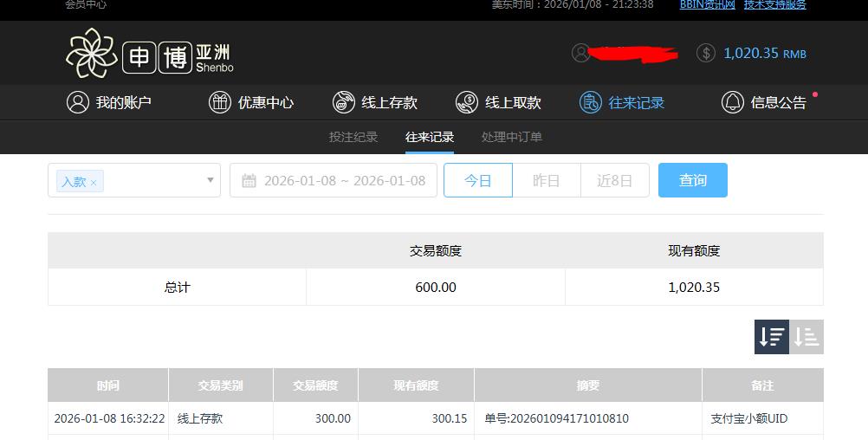This screenshot has height=440, width=868.
Task: Click the 我的账户 person icon
Action: coord(77,102)
